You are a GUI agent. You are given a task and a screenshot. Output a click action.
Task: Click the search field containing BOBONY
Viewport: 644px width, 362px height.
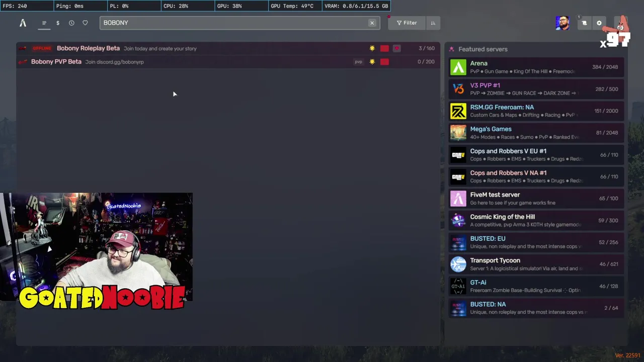(x=239, y=23)
